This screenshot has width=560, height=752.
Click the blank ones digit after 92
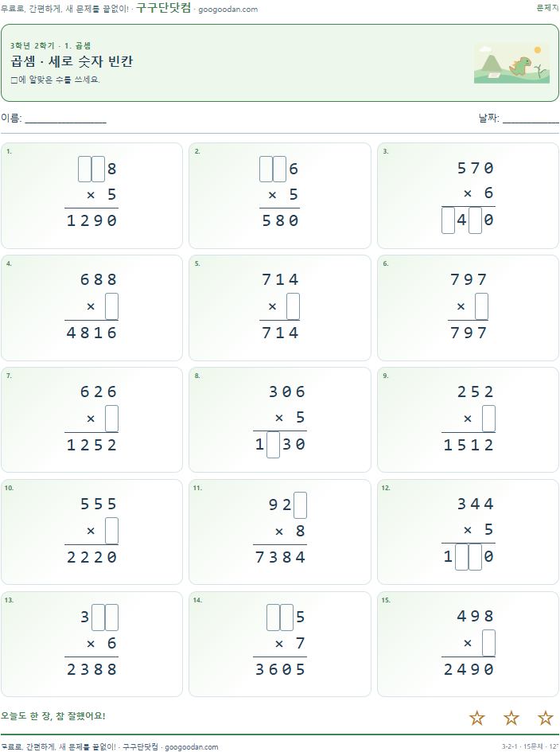300,505
